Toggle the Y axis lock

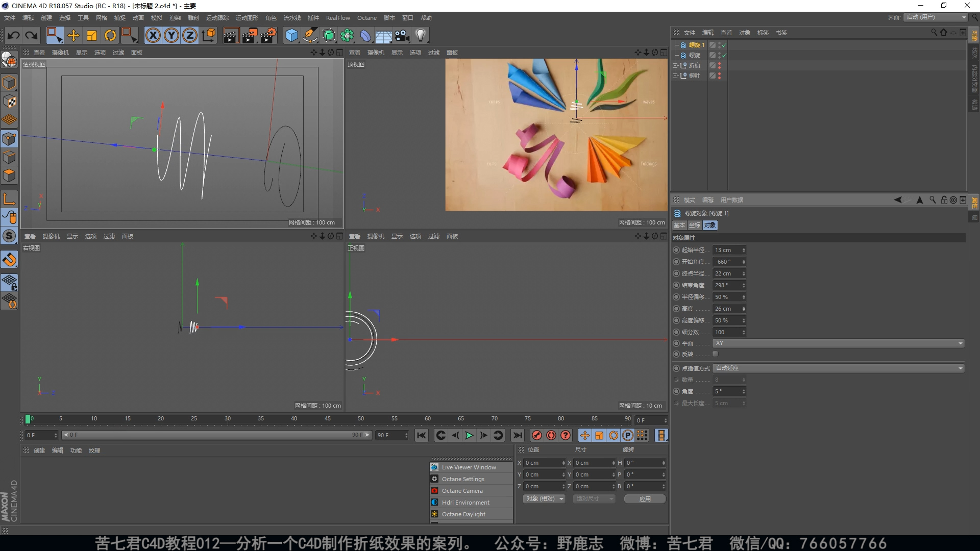coord(171,35)
